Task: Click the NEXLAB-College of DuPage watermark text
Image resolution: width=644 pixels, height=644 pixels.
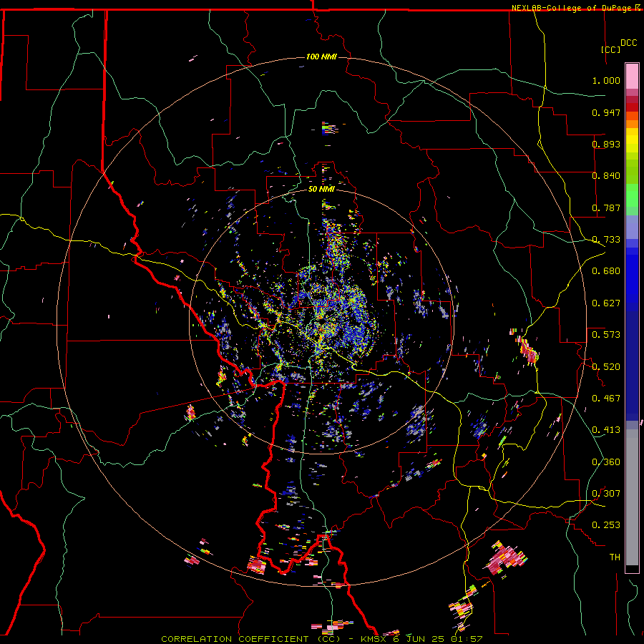Action: [x=571, y=8]
